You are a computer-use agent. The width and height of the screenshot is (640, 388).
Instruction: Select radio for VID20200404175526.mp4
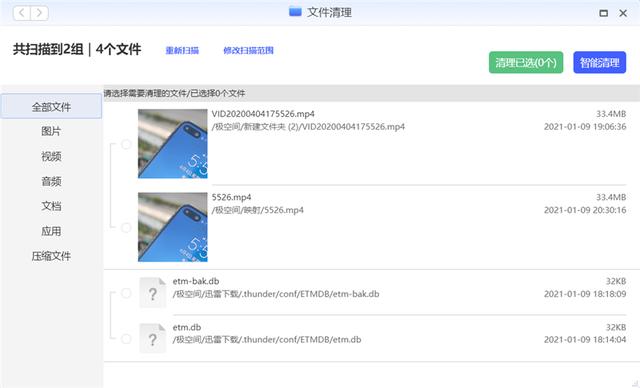(x=126, y=144)
